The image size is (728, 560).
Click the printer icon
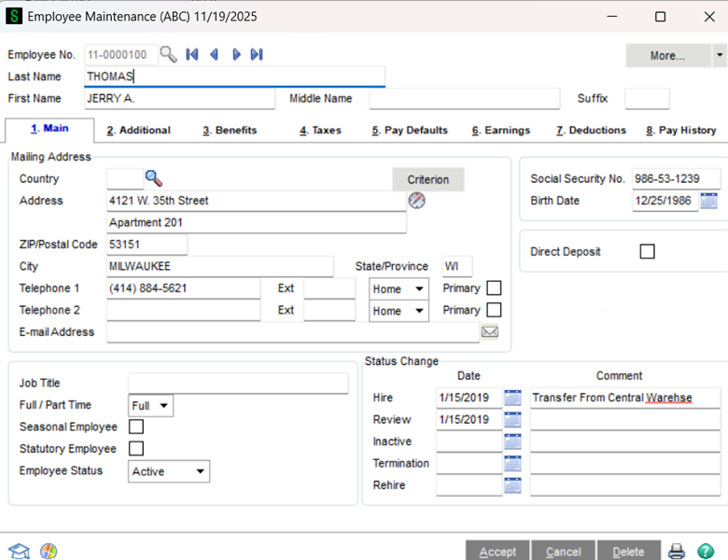pos(677,552)
